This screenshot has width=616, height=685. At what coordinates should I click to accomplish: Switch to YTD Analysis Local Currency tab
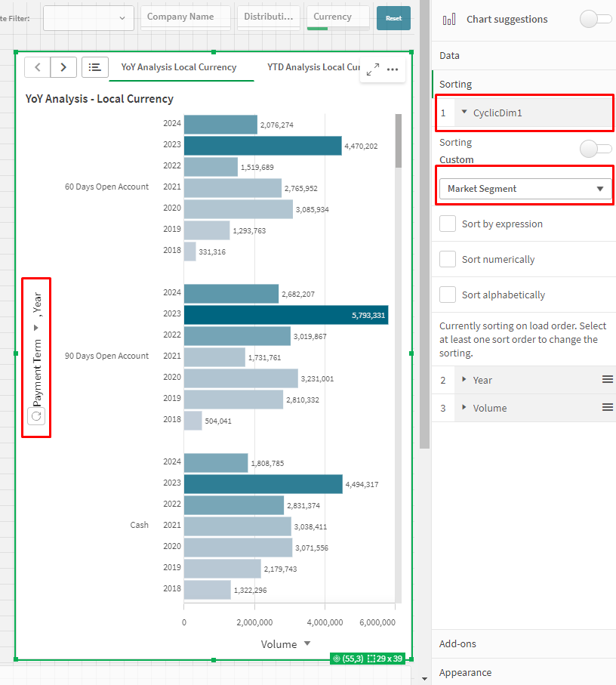click(x=313, y=67)
